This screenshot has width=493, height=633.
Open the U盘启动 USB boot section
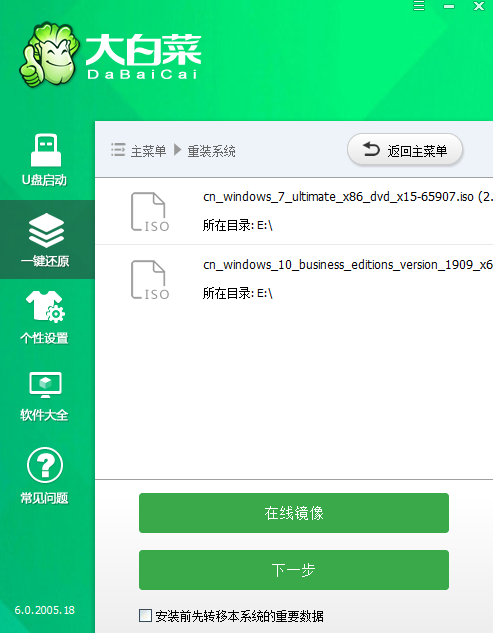click(45, 160)
